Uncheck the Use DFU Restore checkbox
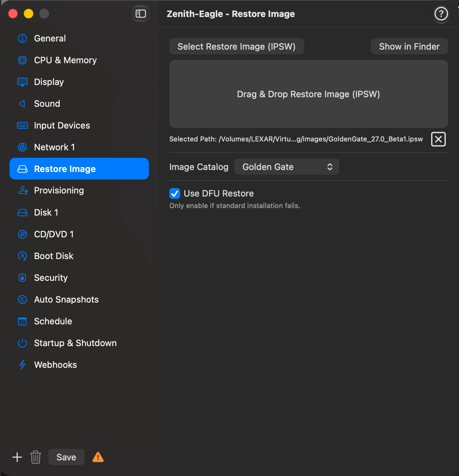Image resolution: width=459 pixels, height=476 pixels. (x=175, y=193)
